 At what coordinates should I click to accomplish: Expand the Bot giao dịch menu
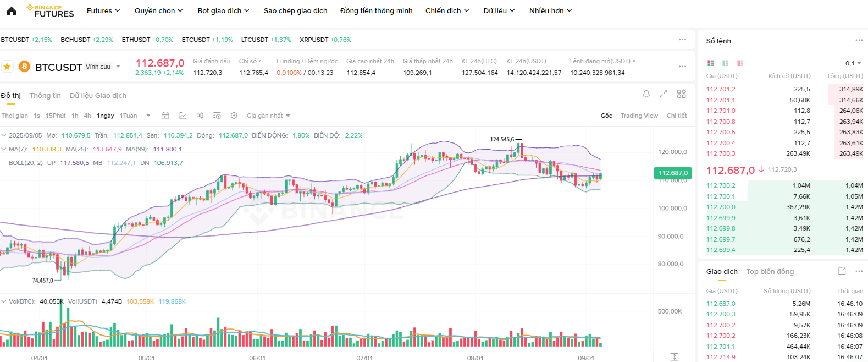click(224, 10)
